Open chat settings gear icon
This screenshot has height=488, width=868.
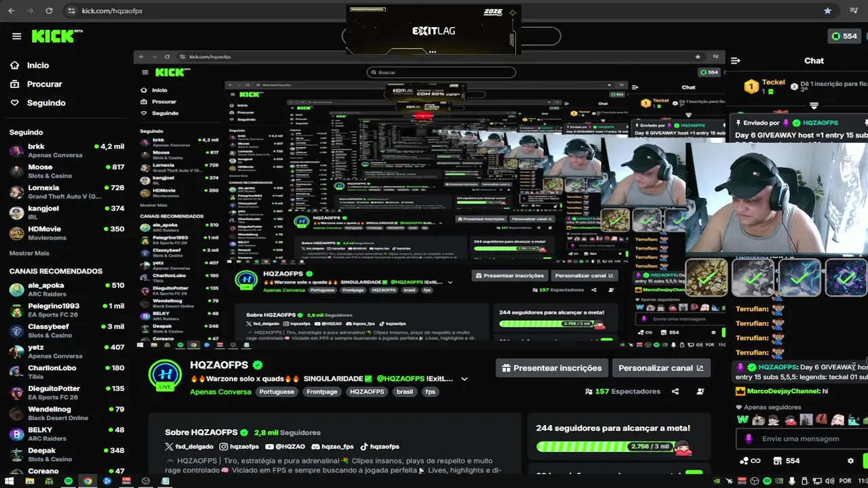pyautogui.click(x=850, y=461)
